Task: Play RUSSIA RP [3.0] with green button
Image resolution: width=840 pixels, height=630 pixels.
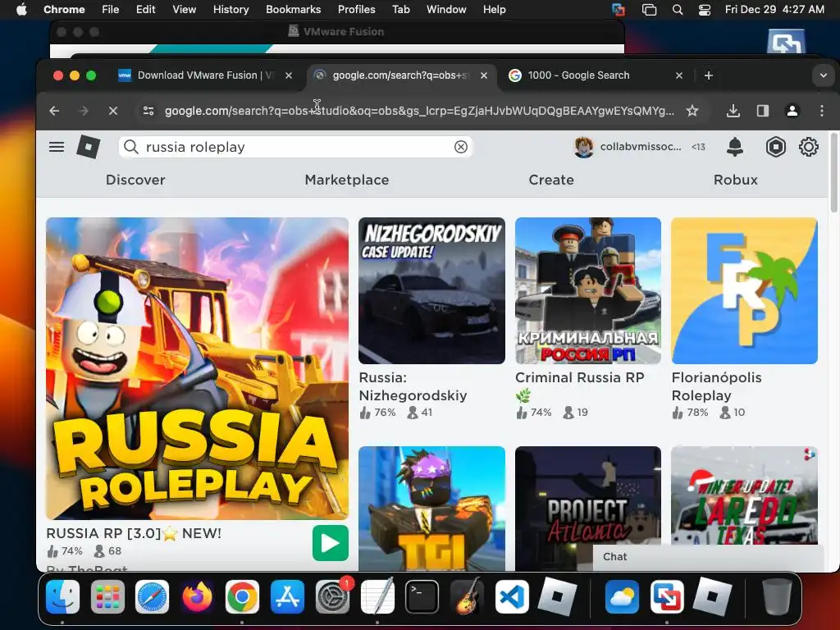Action: click(330, 543)
